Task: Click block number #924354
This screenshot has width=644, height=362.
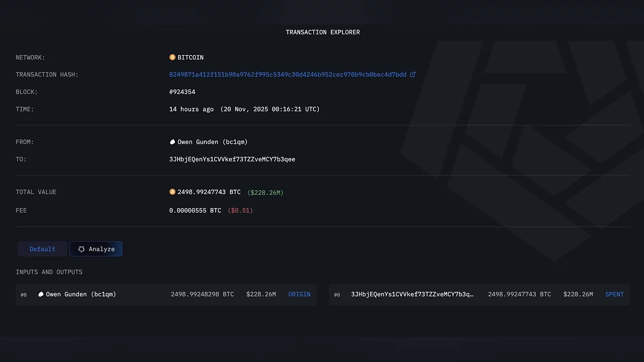Action: coord(182,92)
